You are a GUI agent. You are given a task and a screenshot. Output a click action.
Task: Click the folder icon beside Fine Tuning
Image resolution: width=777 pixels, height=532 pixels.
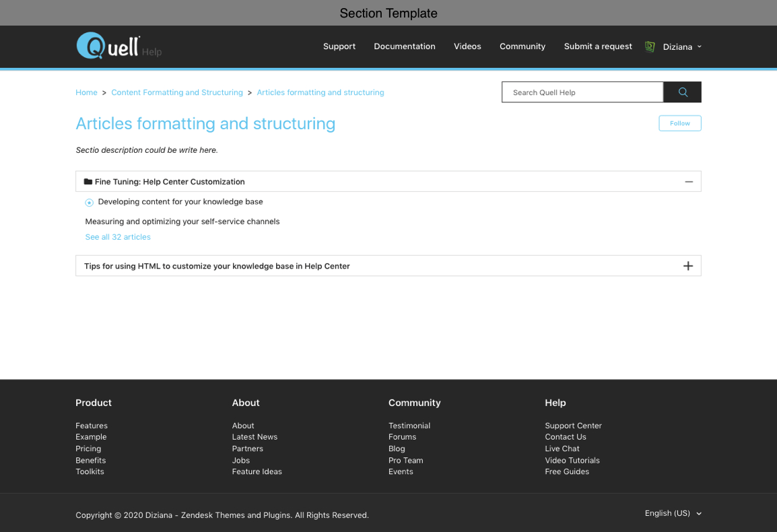[88, 182]
